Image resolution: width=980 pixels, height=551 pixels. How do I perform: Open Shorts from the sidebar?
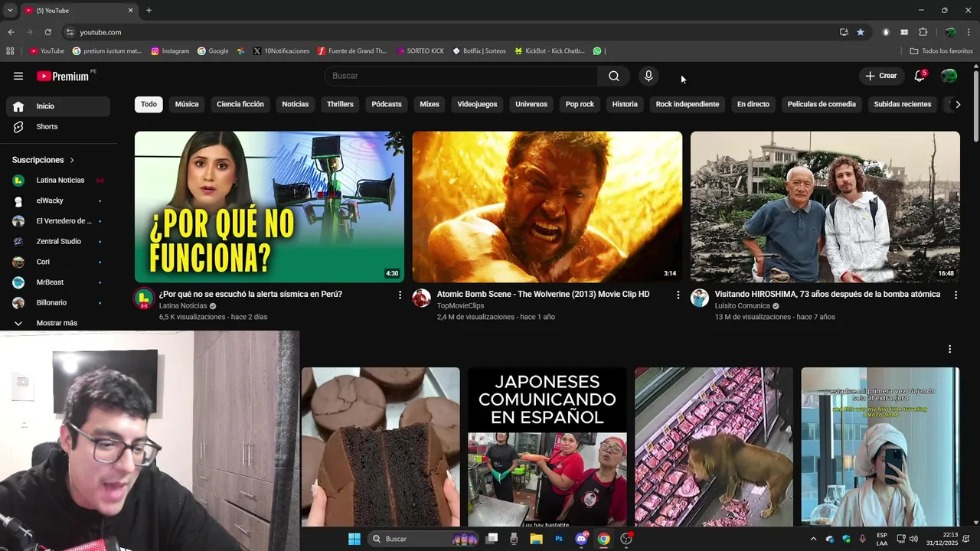[58, 126]
